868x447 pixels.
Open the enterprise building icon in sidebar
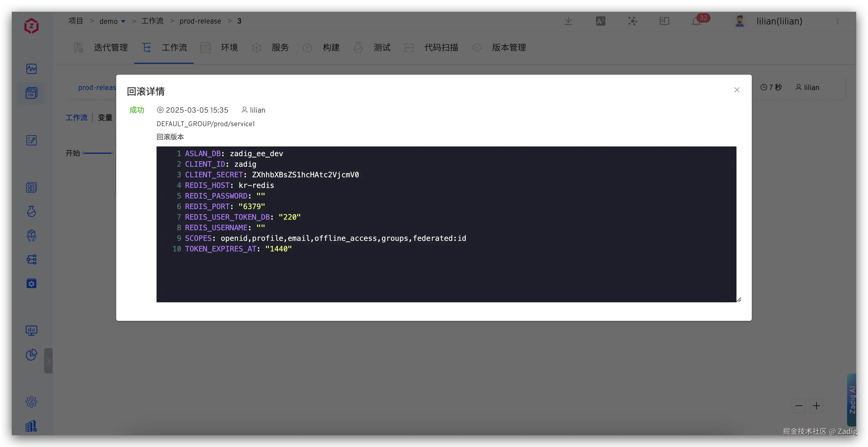pyautogui.click(x=31, y=426)
